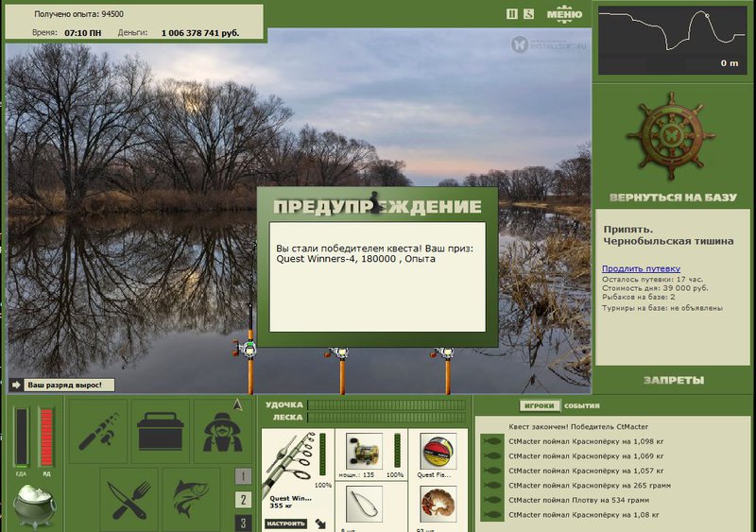Image resolution: width=756 pixels, height=532 pixels.
Task: Click the leftmost rod's reel on the water
Action: click(x=247, y=349)
